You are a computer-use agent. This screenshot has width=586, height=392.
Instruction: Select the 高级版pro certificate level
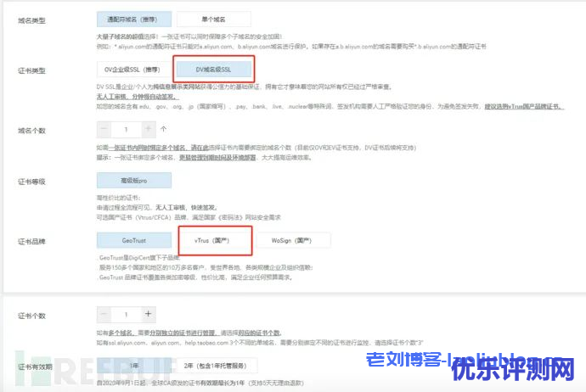[x=134, y=181]
